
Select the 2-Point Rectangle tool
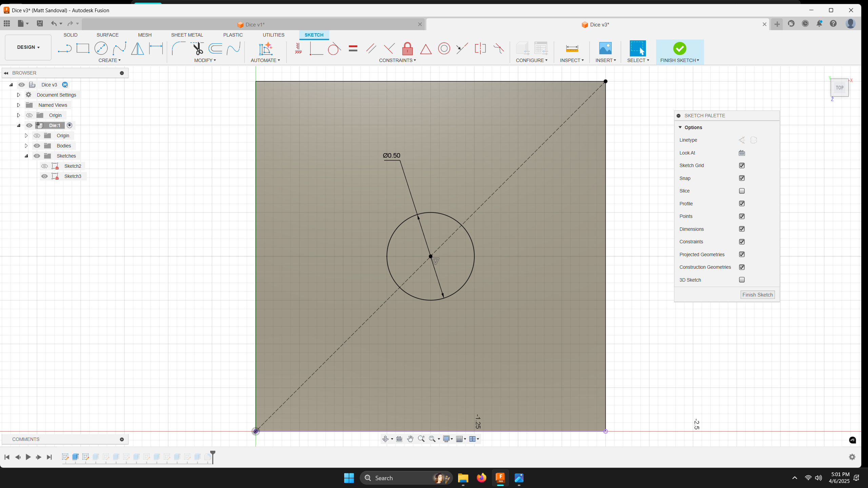[x=83, y=48]
